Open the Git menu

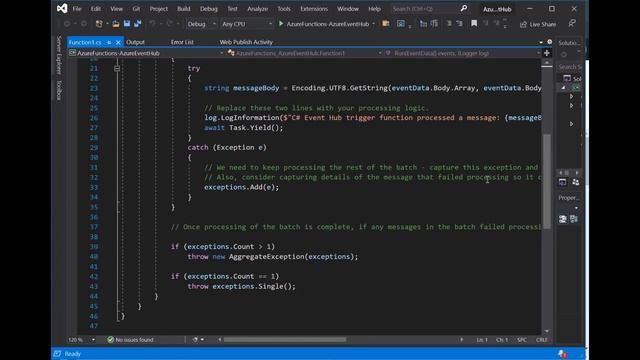coord(136,9)
